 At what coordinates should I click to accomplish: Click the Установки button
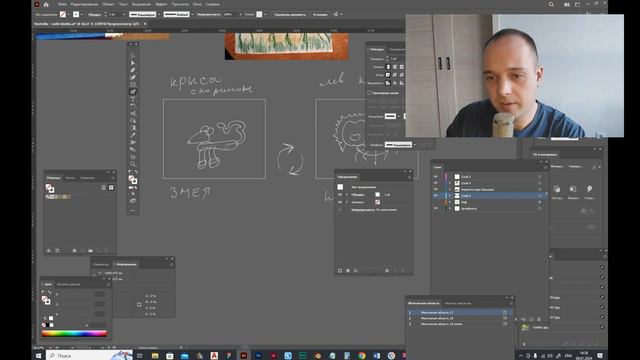(x=320, y=14)
